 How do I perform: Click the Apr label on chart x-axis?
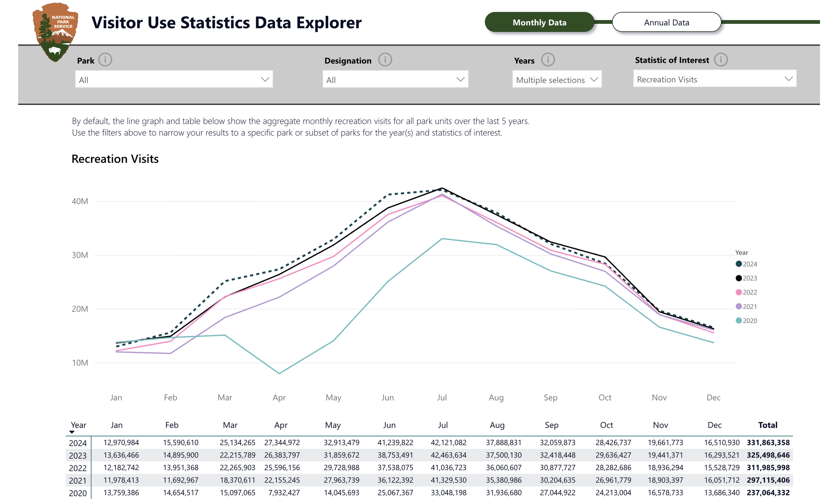(279, 397)
